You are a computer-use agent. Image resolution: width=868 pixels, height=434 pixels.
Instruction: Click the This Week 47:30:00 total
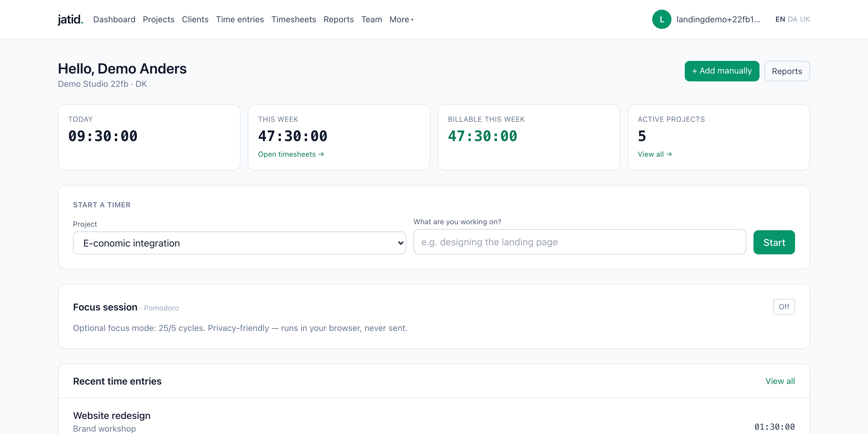(292, 136)
